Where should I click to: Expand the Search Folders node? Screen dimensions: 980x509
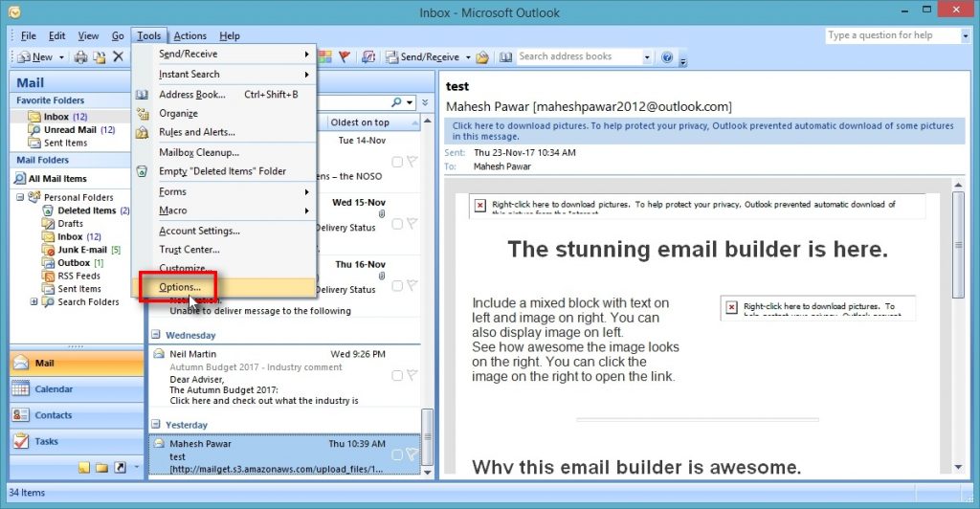coord(33,301)
